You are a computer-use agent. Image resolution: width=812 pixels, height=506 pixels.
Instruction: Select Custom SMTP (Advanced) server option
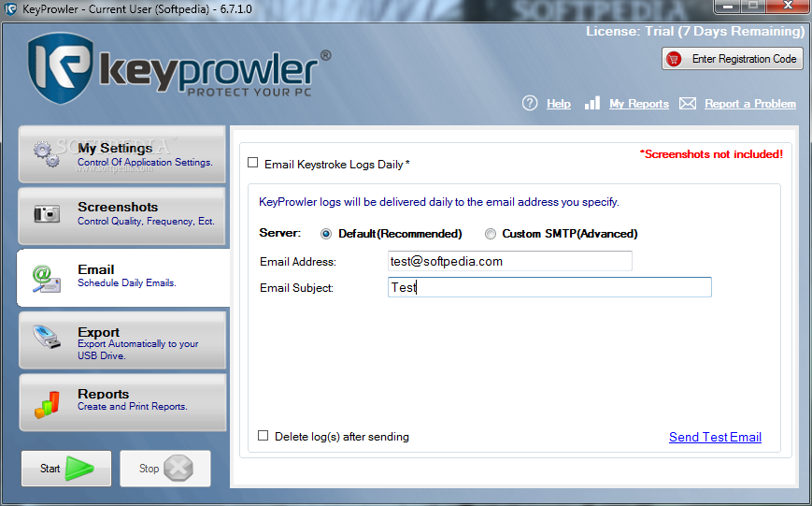coord(490,234)
